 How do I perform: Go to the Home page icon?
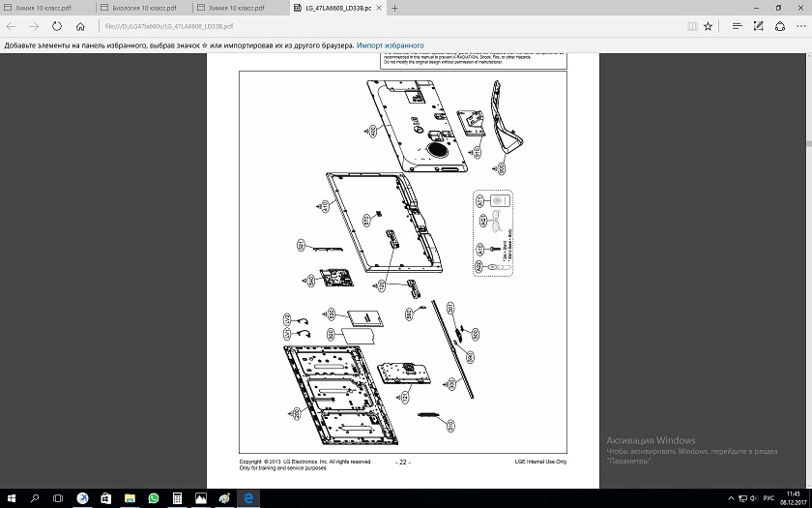(x=79, y=26)
